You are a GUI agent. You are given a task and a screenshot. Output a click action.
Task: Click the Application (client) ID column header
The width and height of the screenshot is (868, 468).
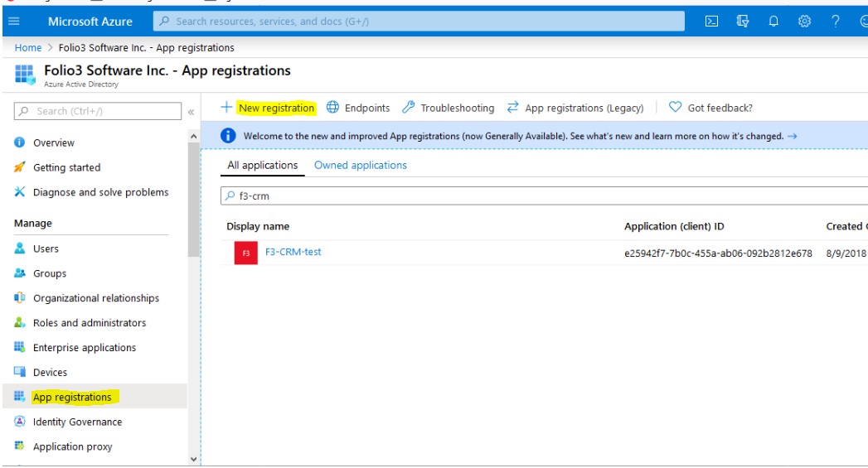click(674, 226)
